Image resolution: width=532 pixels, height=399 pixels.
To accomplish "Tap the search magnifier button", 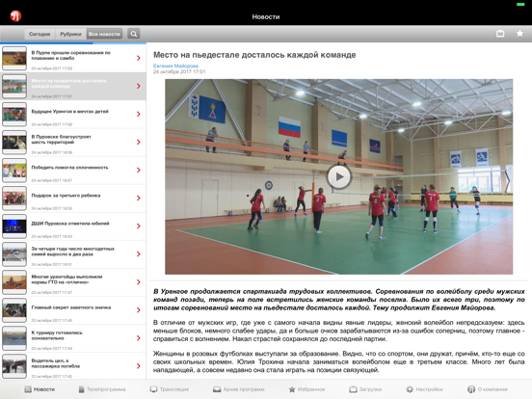I will (x=134, y=34).
